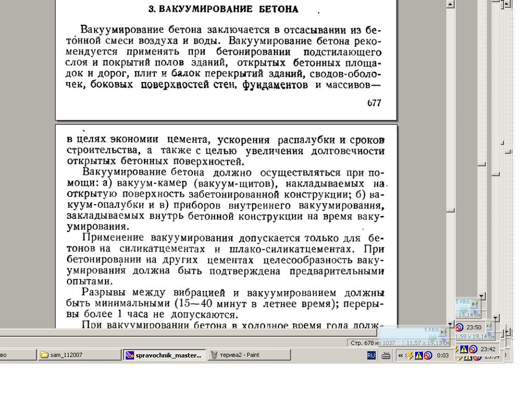Click the page number 677
Viewport: 532px width, 399px height.
[374, 103]
